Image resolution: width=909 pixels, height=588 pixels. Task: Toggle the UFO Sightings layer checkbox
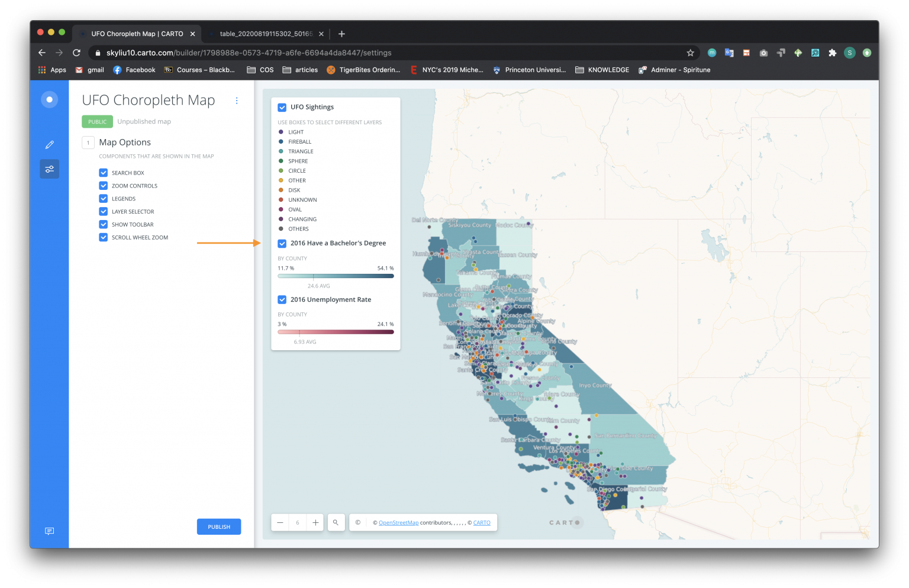pos(282,107)
